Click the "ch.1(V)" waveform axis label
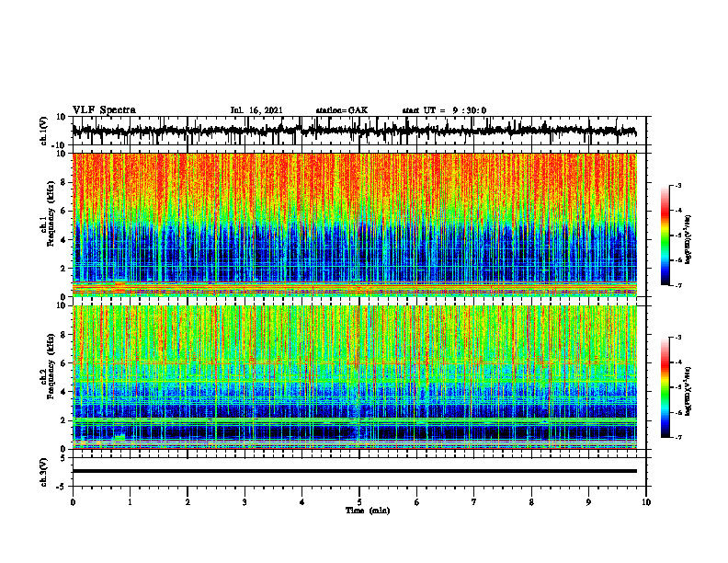 (44, 131)
